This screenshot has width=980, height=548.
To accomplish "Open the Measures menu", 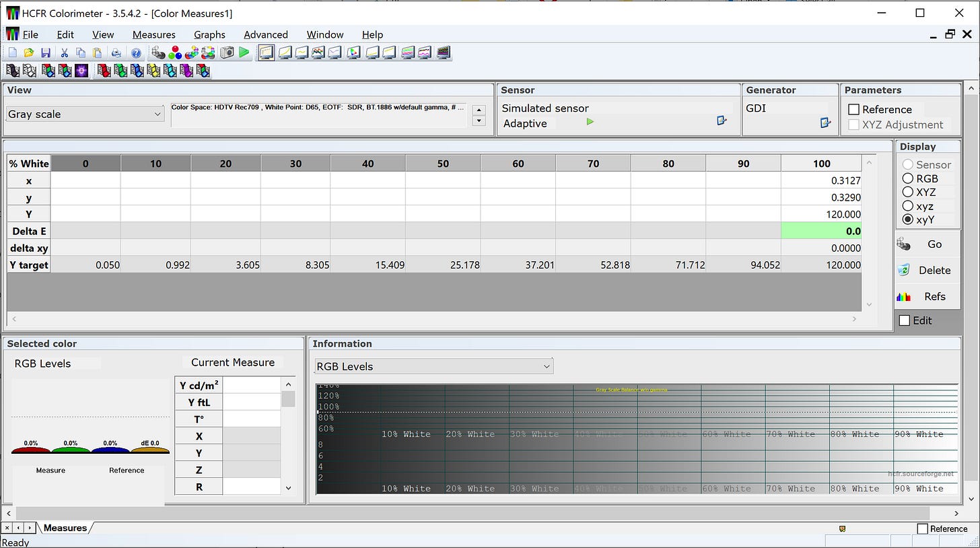I will (x=154, y=34).
